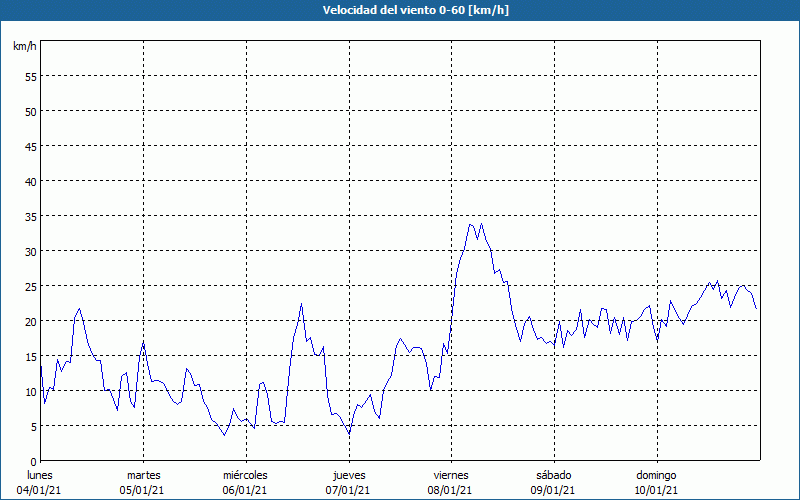Click the 'lunes' day label
Screen dimensions: 800x500
click(40, 476)
